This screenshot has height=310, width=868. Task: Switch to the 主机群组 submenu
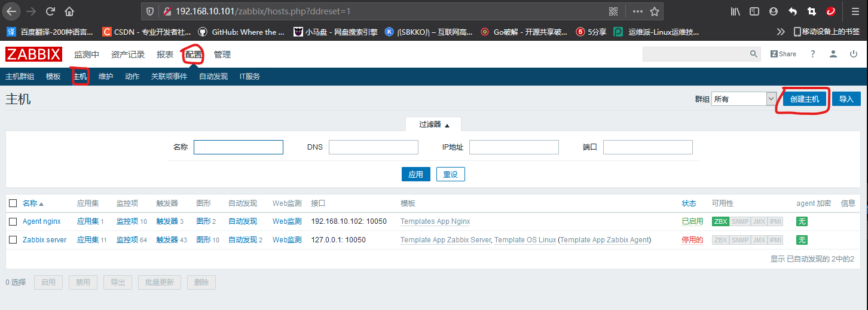[20, 77]
